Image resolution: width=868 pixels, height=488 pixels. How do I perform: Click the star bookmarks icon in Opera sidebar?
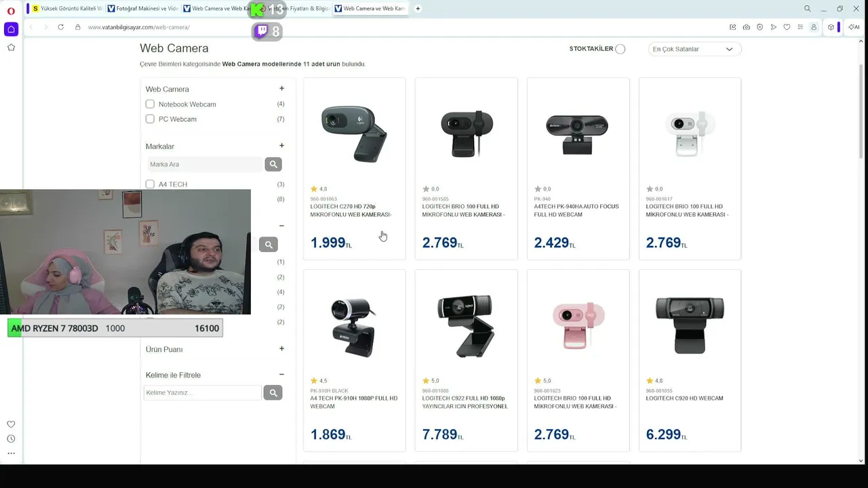11,47
